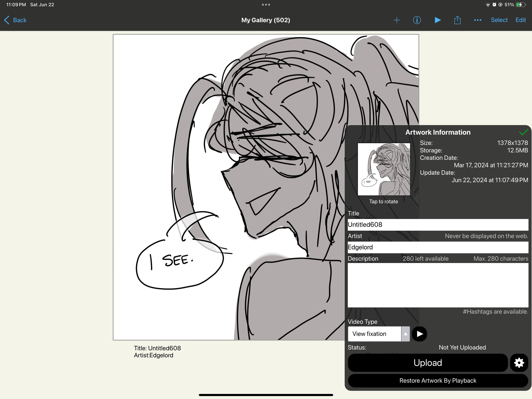This screenshot has width=532, height=399.
Task: Go back using the Back button
Action: click(15, 20)
